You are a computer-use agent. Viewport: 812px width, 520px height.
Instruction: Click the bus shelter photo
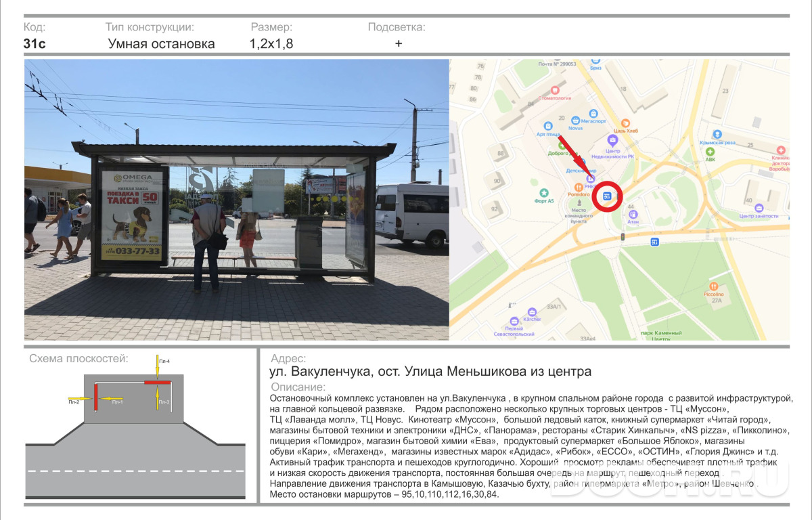click(x=237, y=200)
